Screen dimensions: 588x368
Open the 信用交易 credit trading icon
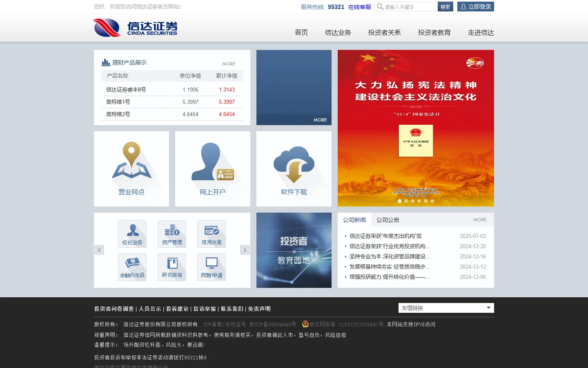(x=212, y=233)
